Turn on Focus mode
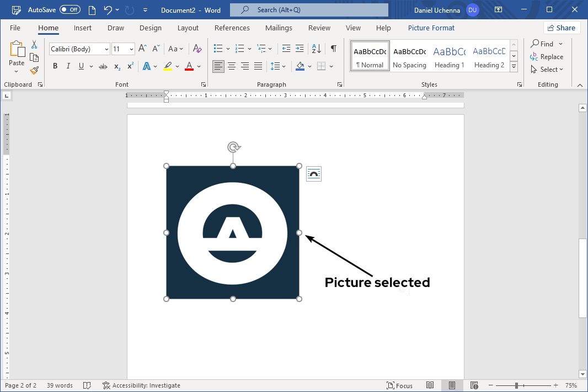Viewport: 588px width, 392px height. click(400, 385)
